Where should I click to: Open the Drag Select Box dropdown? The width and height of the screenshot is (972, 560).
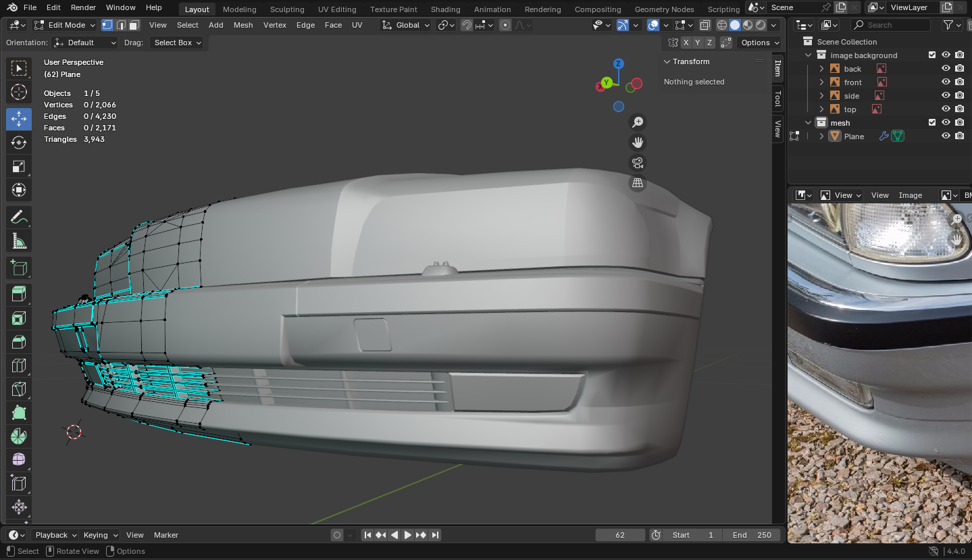(x=177, y=43)
